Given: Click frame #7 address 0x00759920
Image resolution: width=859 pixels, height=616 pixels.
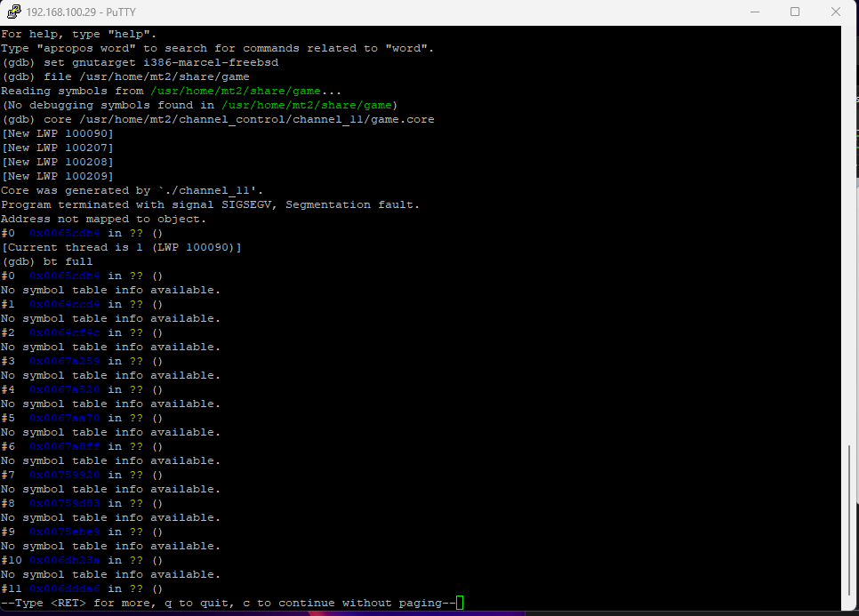Looking at the screenshot, I should [x=65, y=476].
